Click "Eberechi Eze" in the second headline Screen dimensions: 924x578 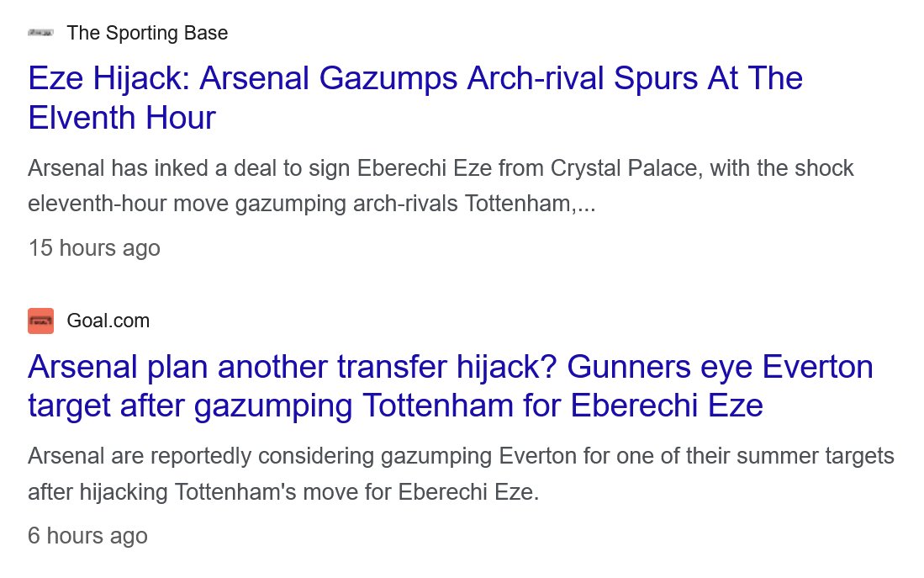click(x=667, y=406)
